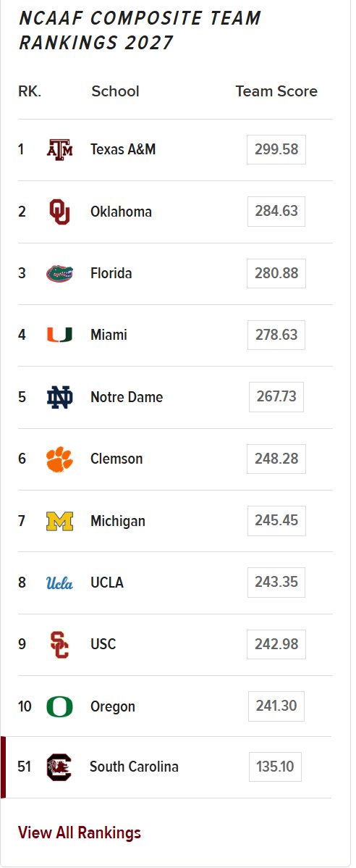Viewport: 356px width, 868px height.
Task: Click the Notre Dame school name
Action: (127, 397)
